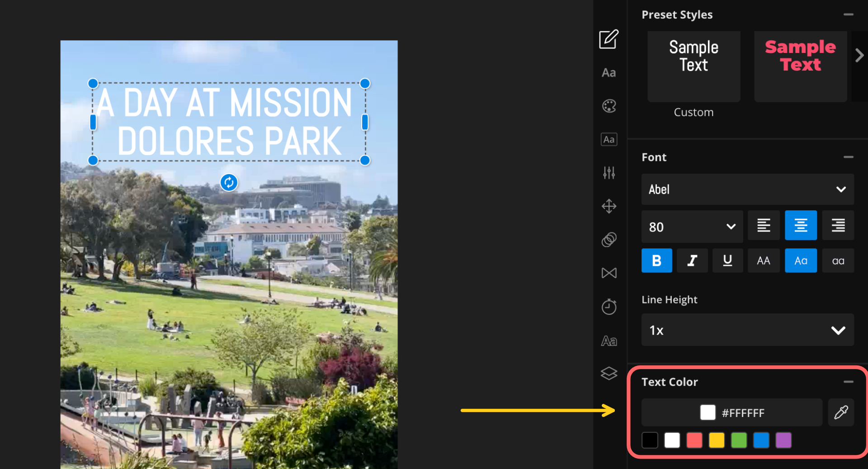Image resolution: width=868 pixels, height=469 pixels.
Task: Toggle uppercase AA text style
Action: pos(763,260)
